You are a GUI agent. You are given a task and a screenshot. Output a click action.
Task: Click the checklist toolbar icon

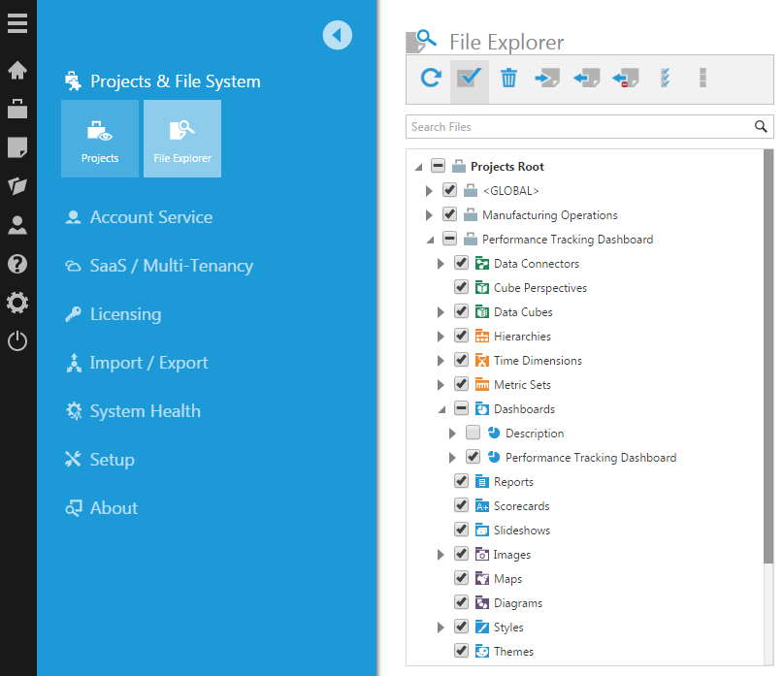665,79
